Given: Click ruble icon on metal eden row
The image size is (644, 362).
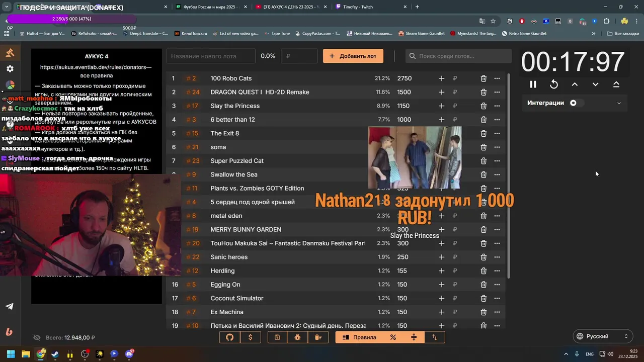Looking at the screenshot, I should coord(455,216).
